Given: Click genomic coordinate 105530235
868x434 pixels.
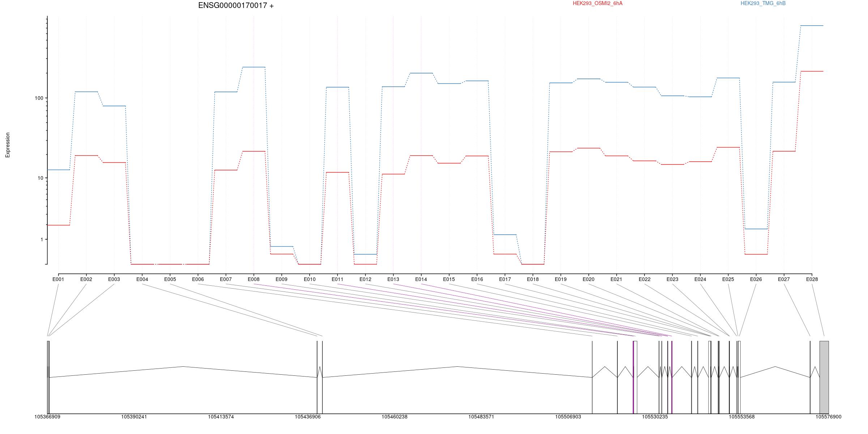Looking at the screenshot, I should [x=655, y=417].
